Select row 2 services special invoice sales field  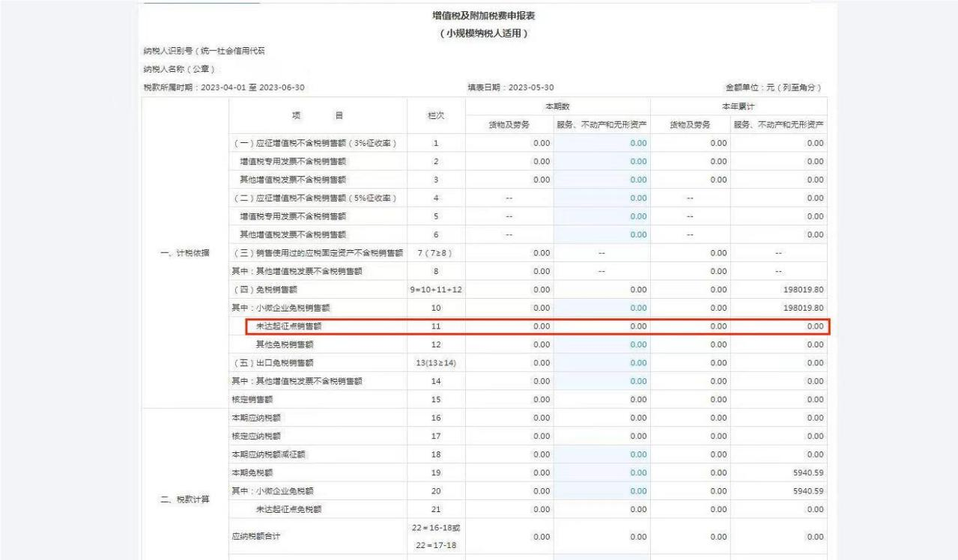click(601, 161)
